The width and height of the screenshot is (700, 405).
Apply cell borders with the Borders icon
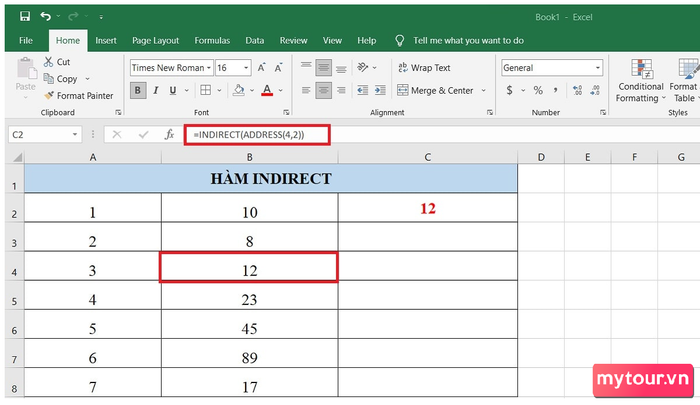pyautogui.click(x=206, y=91)
